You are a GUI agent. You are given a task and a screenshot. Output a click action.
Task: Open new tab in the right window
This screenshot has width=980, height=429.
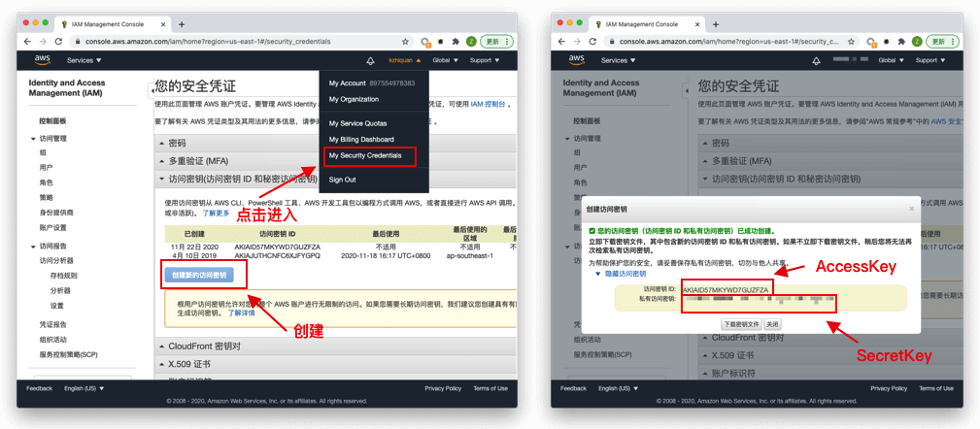point(716,24)
